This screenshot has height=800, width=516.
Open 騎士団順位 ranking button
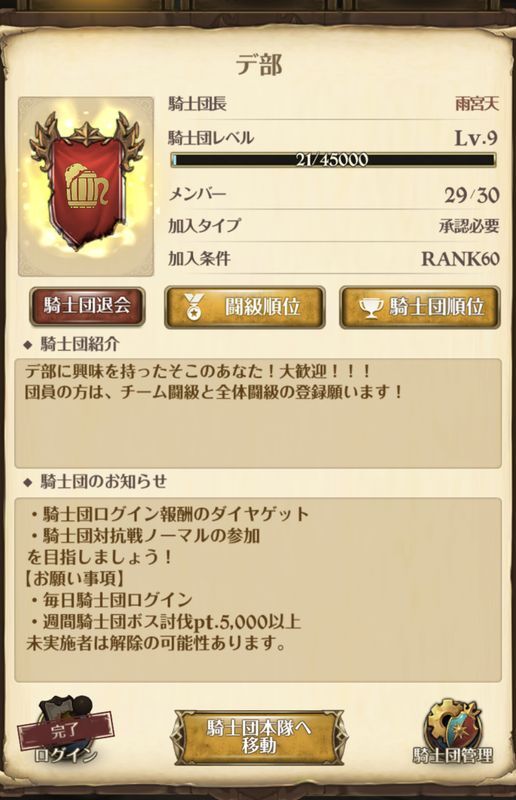pyautogui.click(x=420, y=308)
